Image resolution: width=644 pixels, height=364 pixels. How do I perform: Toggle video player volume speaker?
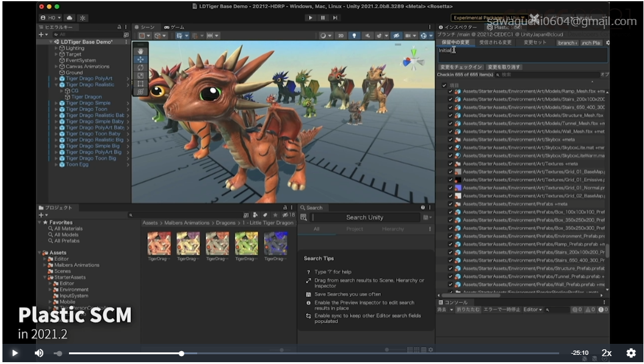point(39,353)
